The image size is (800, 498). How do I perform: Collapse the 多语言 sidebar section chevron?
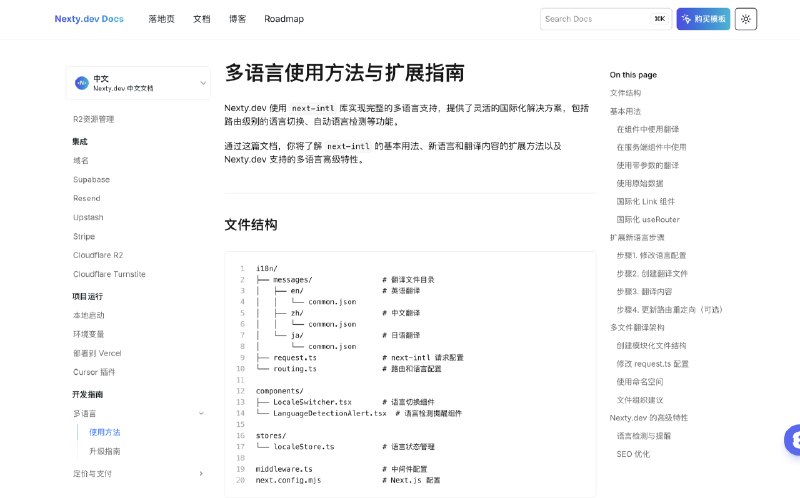201,413
